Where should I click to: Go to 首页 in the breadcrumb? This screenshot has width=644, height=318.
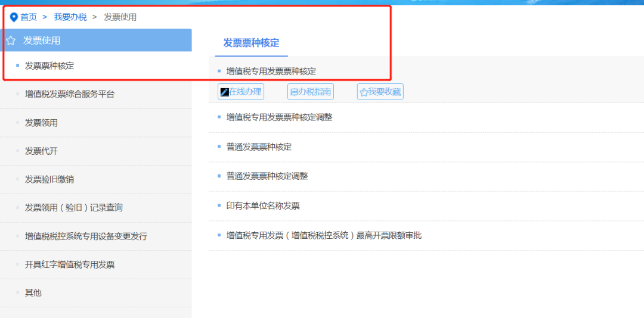click(29, 17)
